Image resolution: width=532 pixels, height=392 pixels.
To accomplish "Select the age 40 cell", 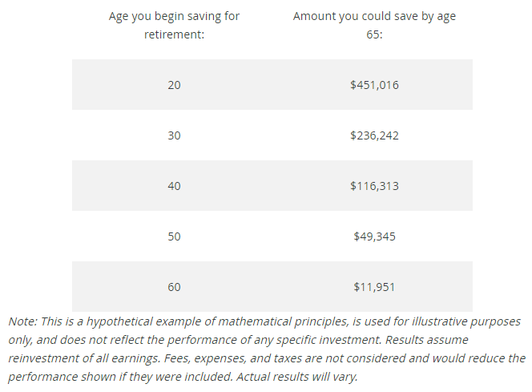I will [174, 186].
